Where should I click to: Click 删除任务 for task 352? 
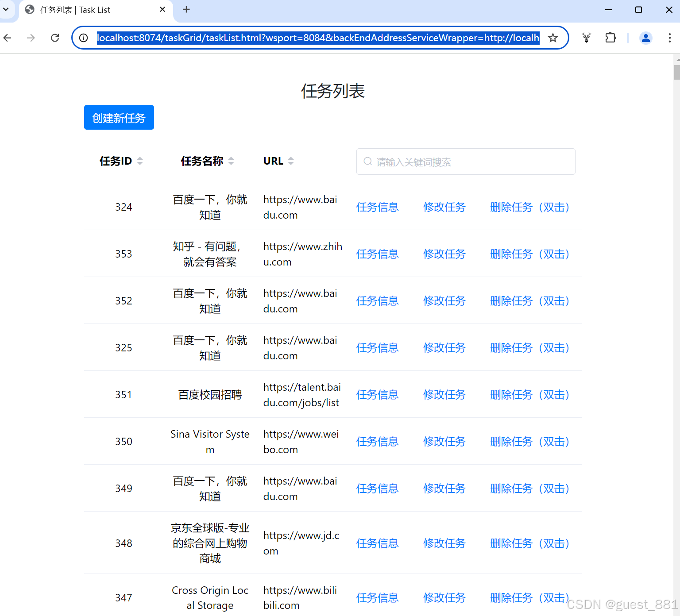(529, 301)
